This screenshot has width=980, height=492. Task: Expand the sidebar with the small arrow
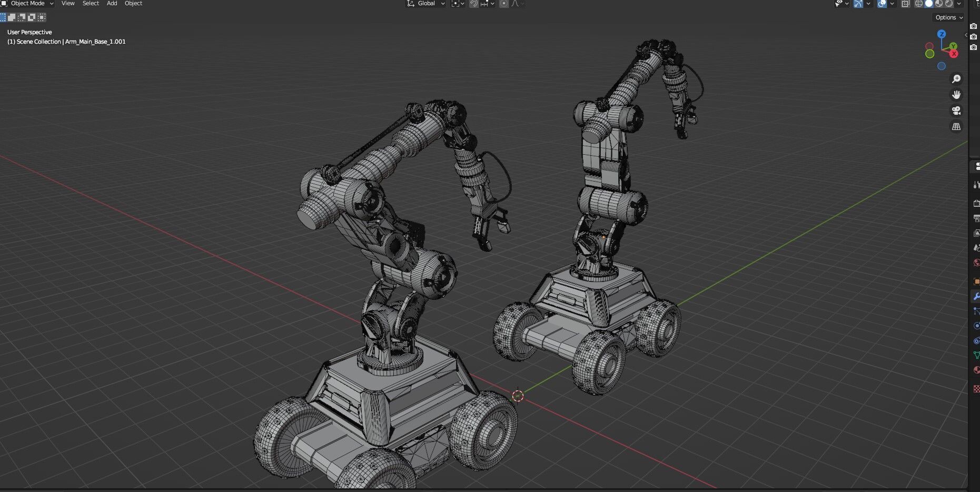pyautogui.click(x=966, y=35)
